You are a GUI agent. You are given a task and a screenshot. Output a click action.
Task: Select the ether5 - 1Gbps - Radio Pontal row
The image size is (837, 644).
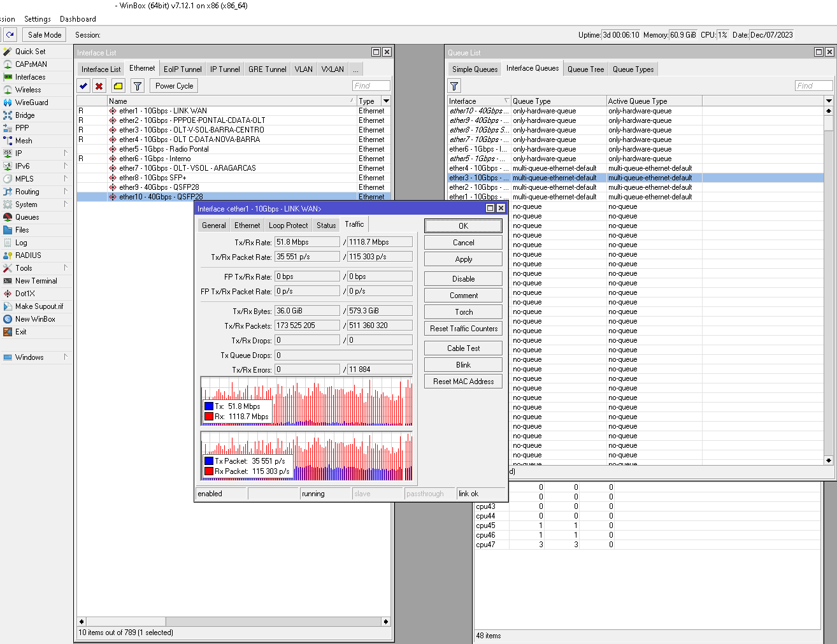pos(234,149)
